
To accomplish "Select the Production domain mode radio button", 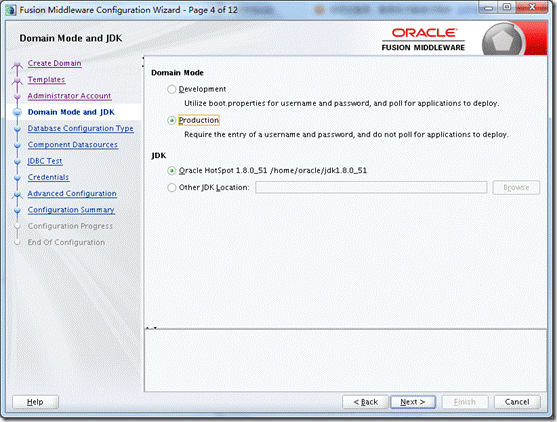I will [x=172, y=120].
